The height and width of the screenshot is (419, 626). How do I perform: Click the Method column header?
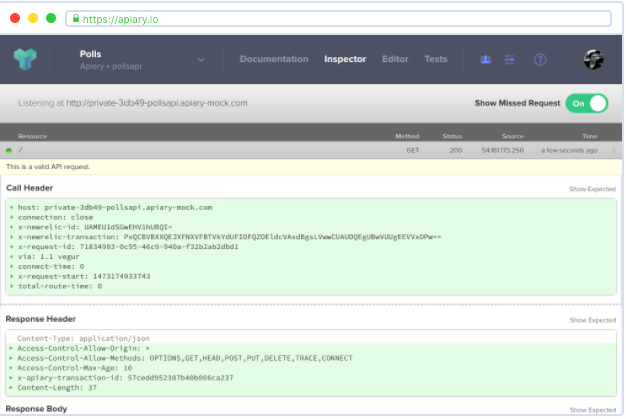coord(407,136)
